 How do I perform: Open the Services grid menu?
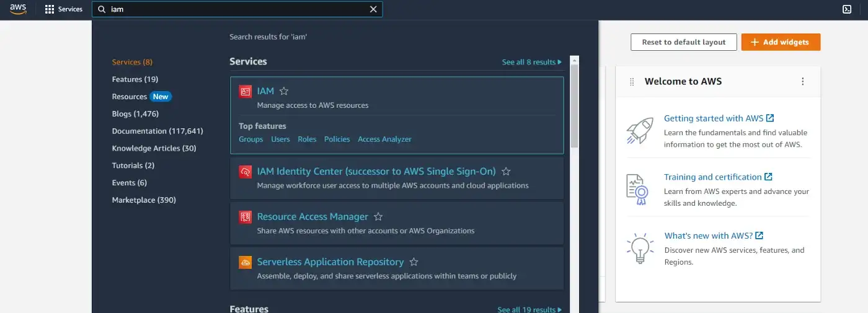click(64, 9)
